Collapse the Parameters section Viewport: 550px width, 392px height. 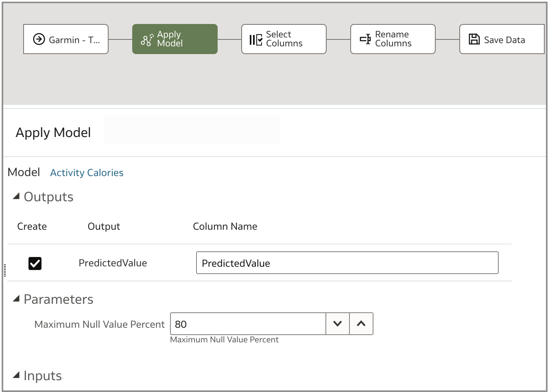(x=16, y=299)
